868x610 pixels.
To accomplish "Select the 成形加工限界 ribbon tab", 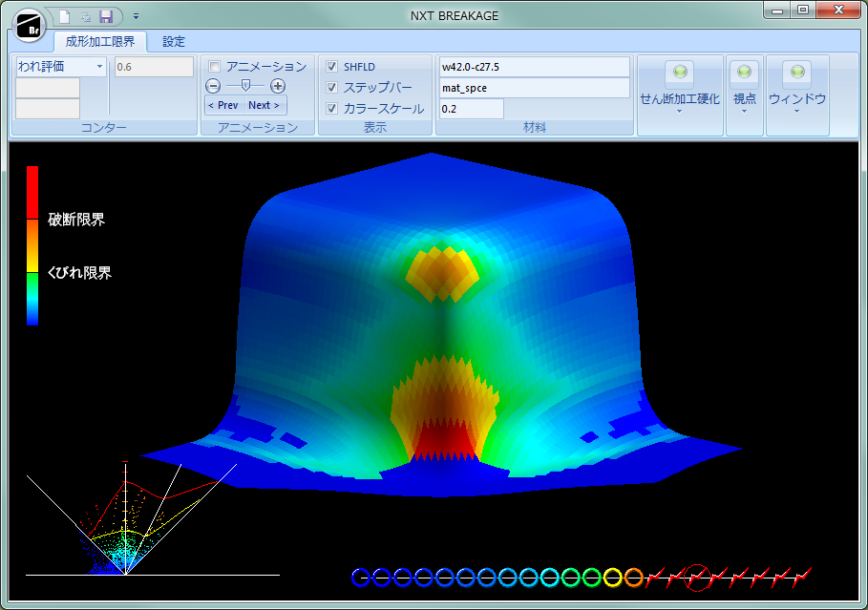I will (x=100, y=42).
